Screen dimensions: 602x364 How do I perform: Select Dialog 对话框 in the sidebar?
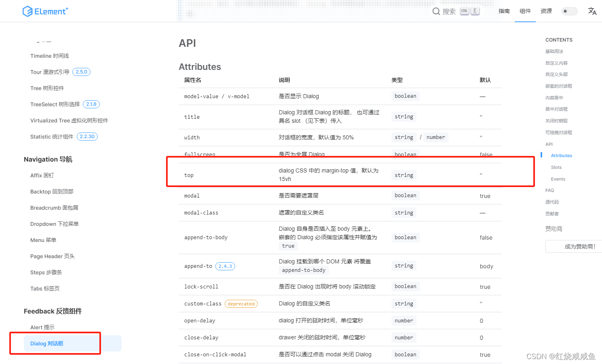73,343
